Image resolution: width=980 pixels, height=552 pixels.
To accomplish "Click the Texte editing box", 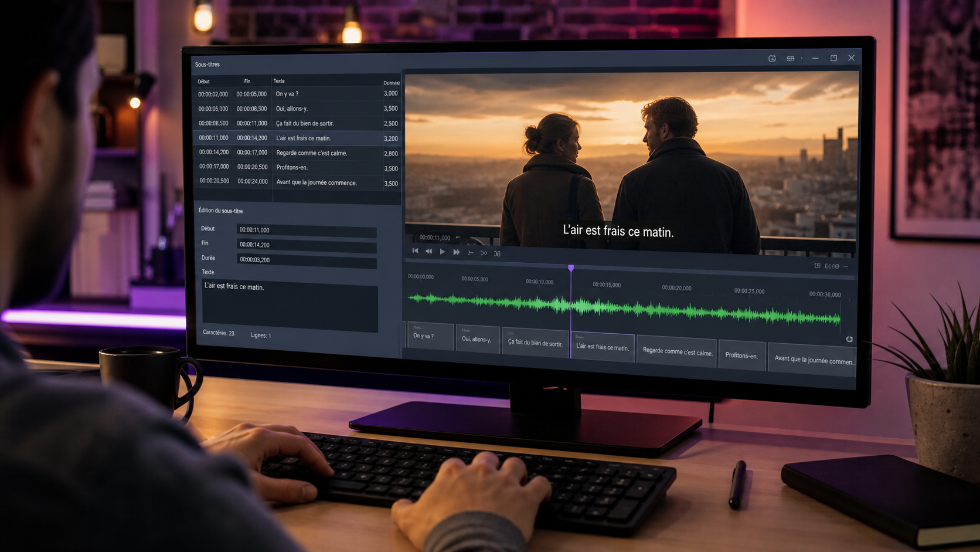I will 290,305.
